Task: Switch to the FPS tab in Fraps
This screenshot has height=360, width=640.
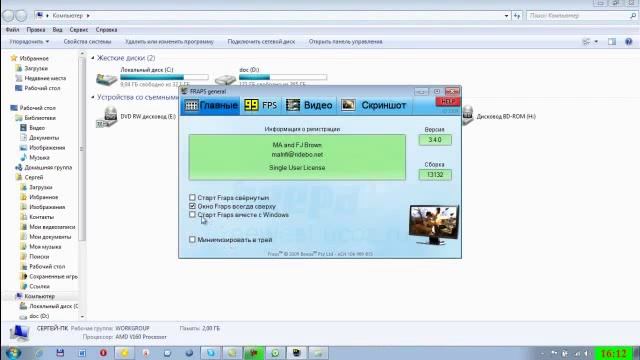Action: tap(261, 106)
